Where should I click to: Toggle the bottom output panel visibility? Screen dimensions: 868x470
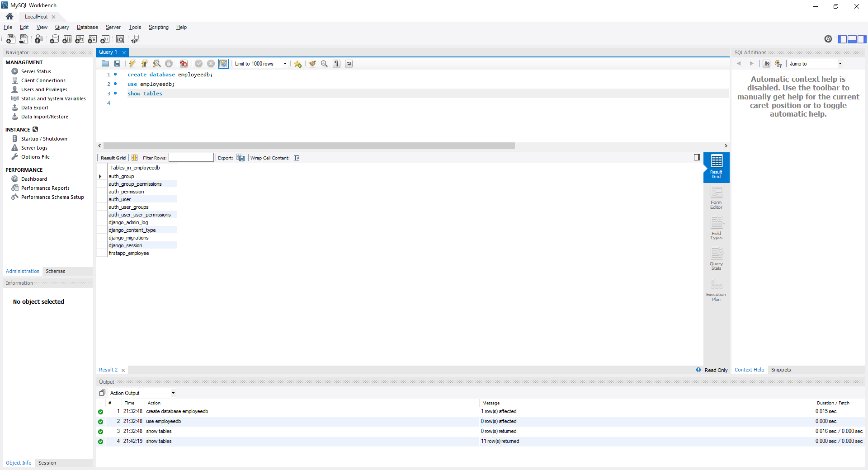point(852,39)
